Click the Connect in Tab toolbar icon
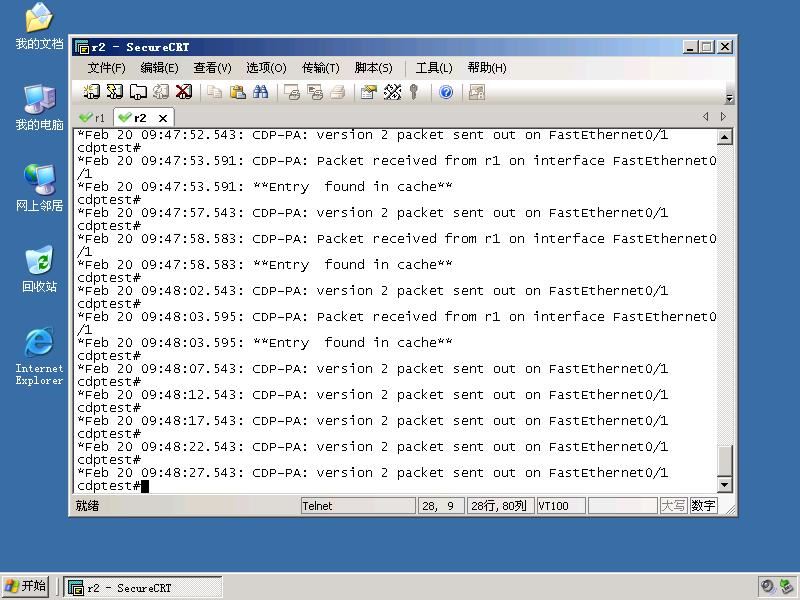 coord(138,92)
